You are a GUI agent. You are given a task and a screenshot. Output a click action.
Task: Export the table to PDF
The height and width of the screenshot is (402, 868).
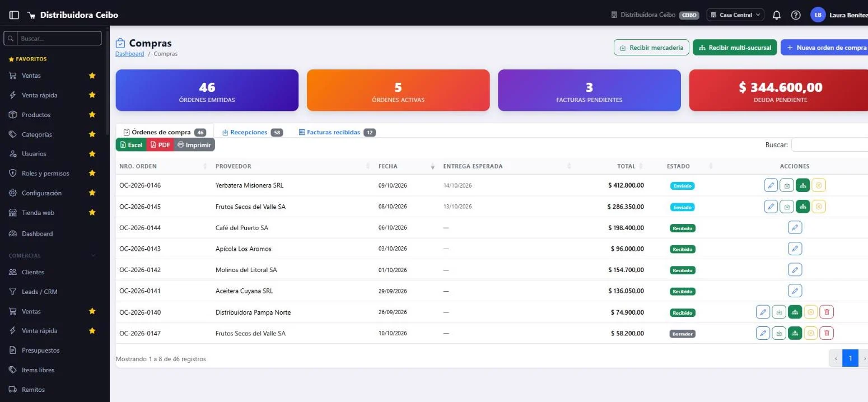(160, 144)
